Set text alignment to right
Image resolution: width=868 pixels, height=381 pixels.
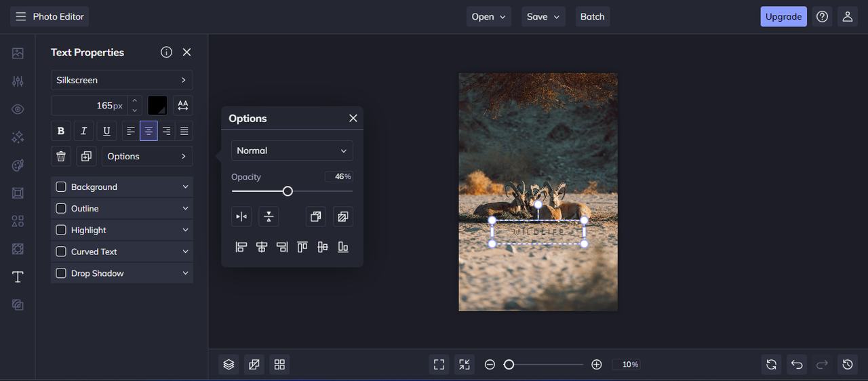pyautogui.click(x=166, y=131)
